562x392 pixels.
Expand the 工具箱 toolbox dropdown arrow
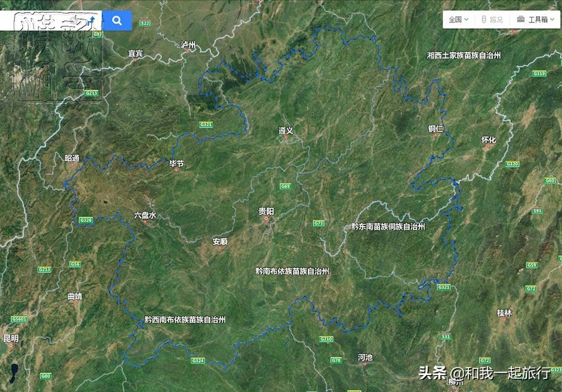pyautogui.click(x=552, y=19)
